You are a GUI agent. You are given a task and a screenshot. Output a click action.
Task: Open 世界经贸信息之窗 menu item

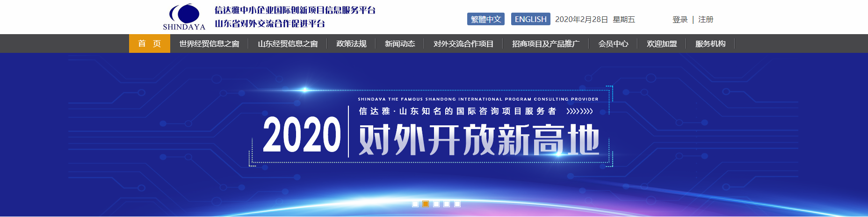click(x=209, y=43)
